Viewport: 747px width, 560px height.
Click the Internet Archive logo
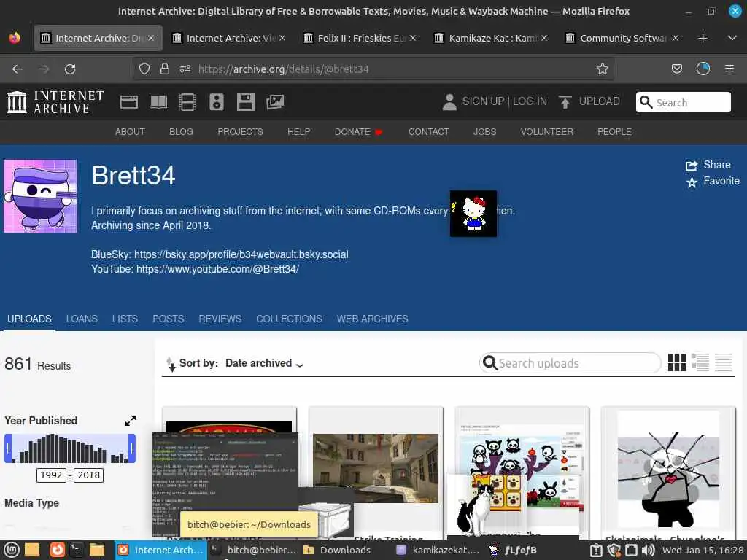click(55, 102)
